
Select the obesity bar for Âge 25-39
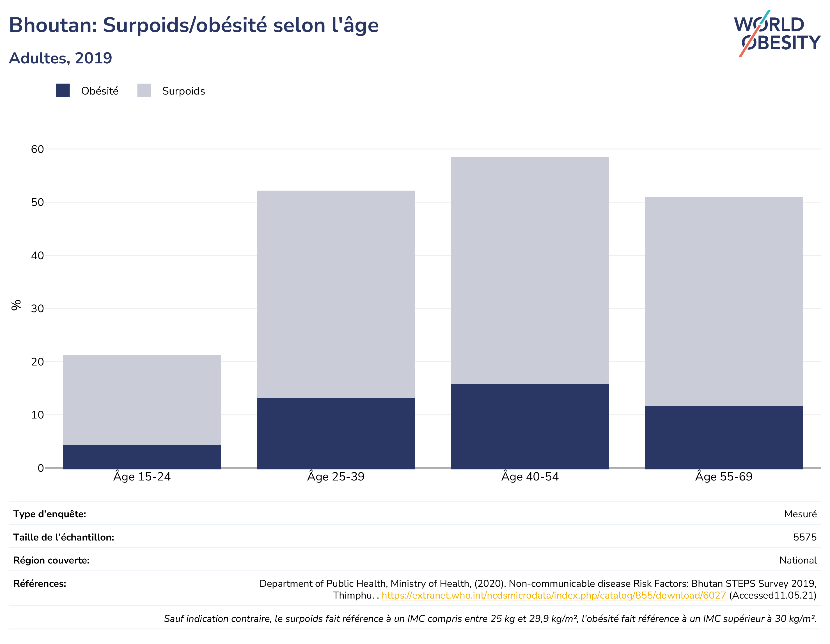(336, 434)
